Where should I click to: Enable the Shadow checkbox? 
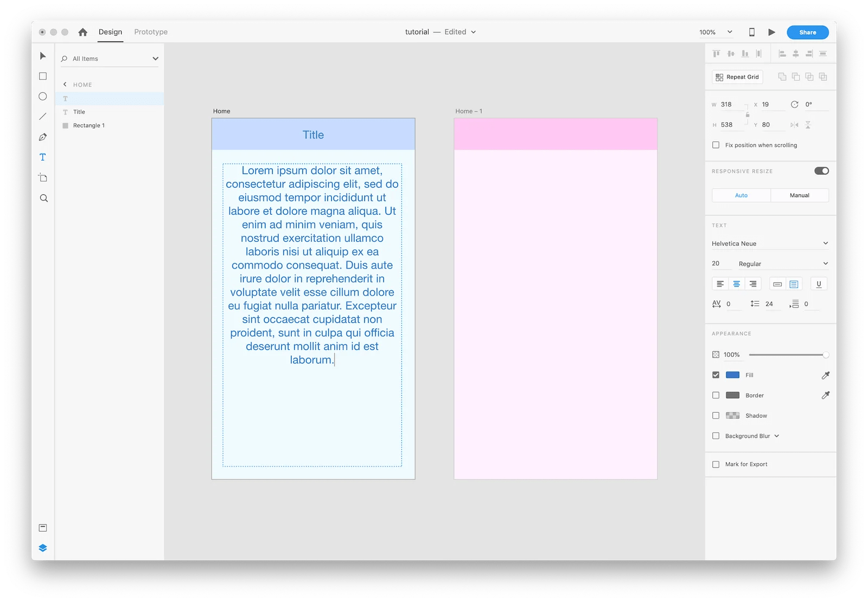pos(716,416)
